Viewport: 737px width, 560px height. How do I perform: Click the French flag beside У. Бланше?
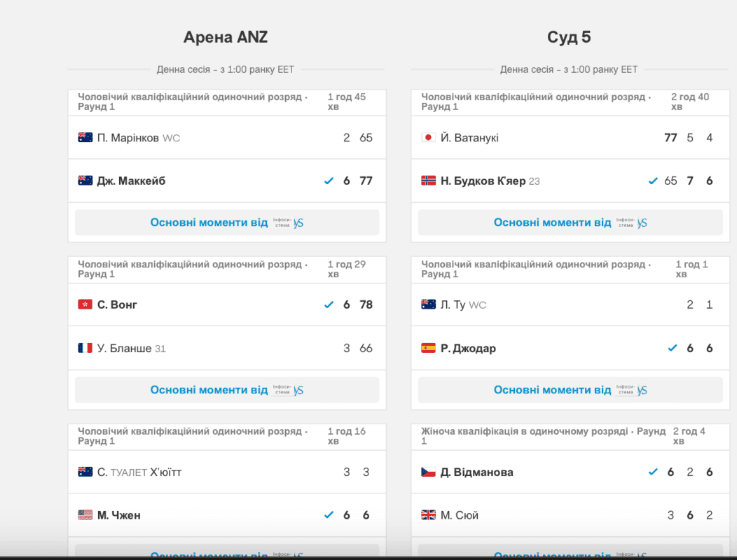point(85,348)
